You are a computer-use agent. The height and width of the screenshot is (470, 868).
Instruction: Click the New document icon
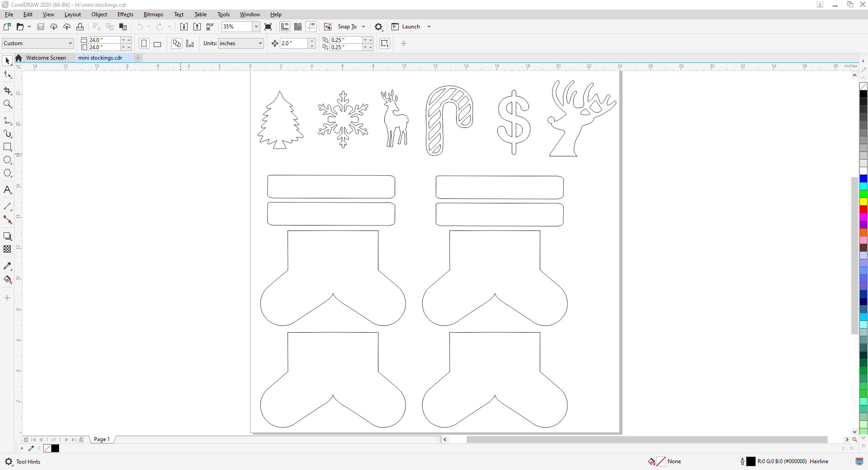(x=7, y=27)
